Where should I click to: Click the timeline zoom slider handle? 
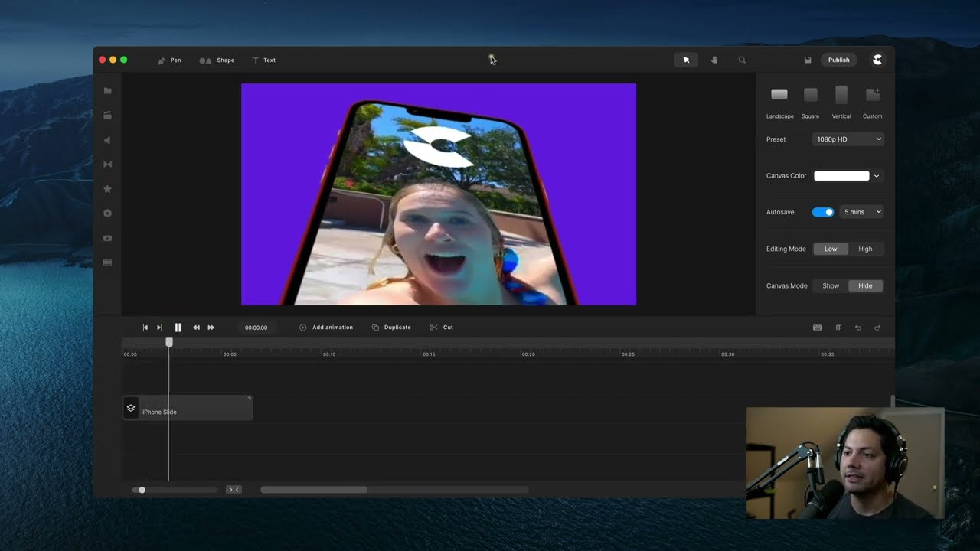pyautogui.click(x=142, y=490)
